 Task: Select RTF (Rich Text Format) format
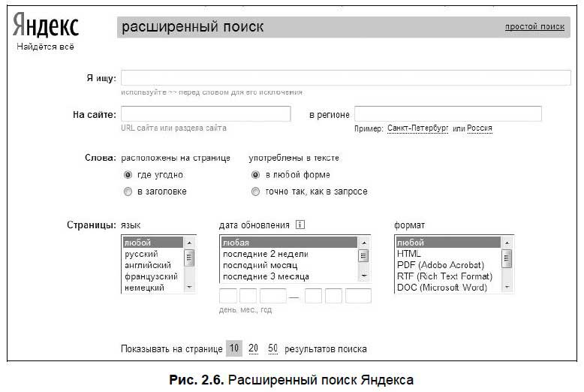click(448, 276)
